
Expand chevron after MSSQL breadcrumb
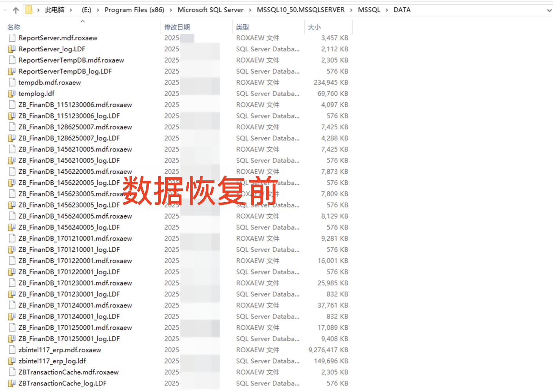click(387, 10)
